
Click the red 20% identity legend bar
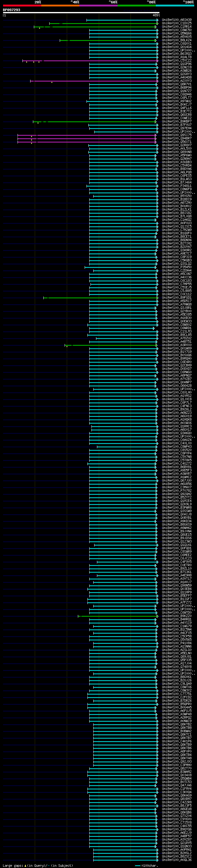click(22, 6)
